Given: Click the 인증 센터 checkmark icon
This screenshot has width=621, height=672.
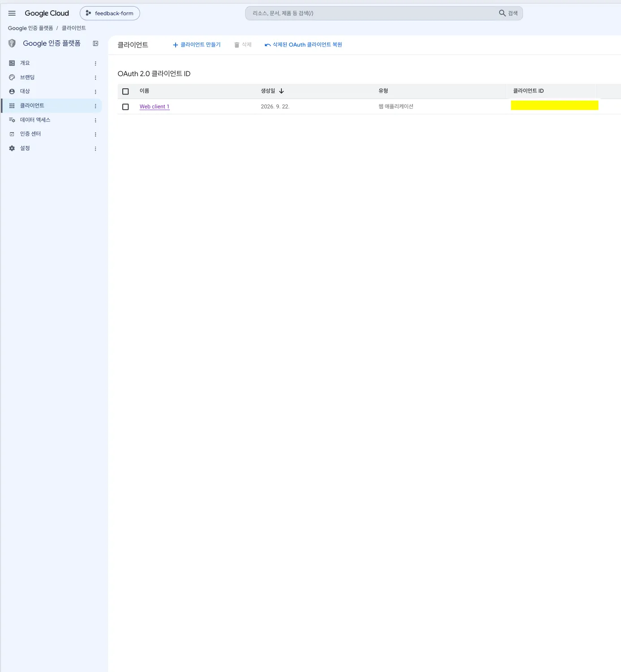Looking at the screenshot, I should (12, 134).
